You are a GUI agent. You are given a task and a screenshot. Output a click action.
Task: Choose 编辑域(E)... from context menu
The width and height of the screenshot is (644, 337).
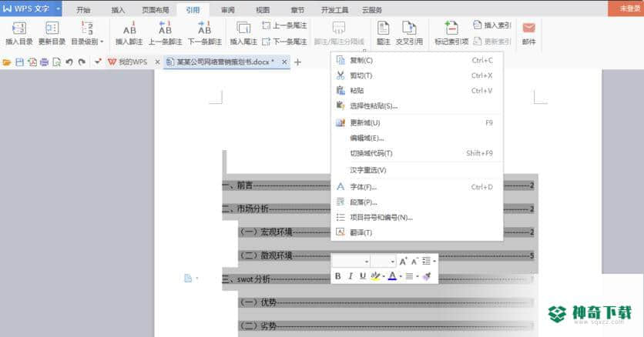[417, 138]
